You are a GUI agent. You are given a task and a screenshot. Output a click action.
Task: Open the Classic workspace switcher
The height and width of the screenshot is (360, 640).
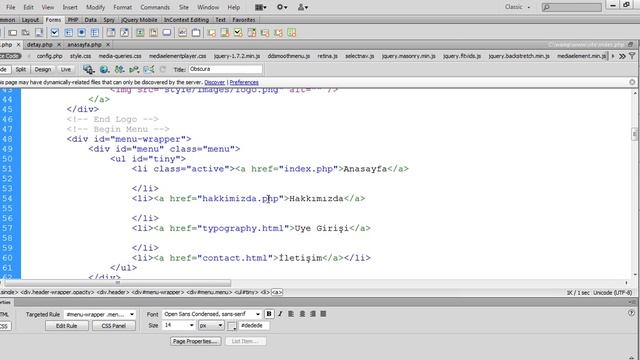pos(517,7)
